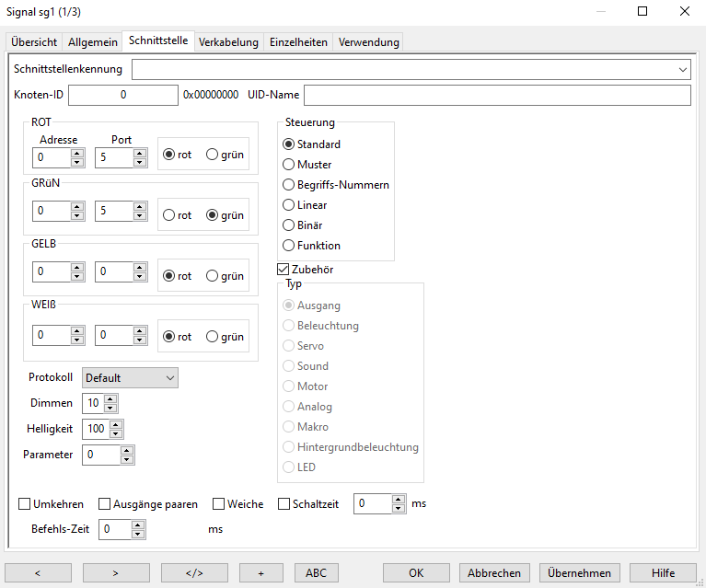Screen dimensions: 706x588
Task: Choose Funktion Steuerung option
Action: point(311,246)
